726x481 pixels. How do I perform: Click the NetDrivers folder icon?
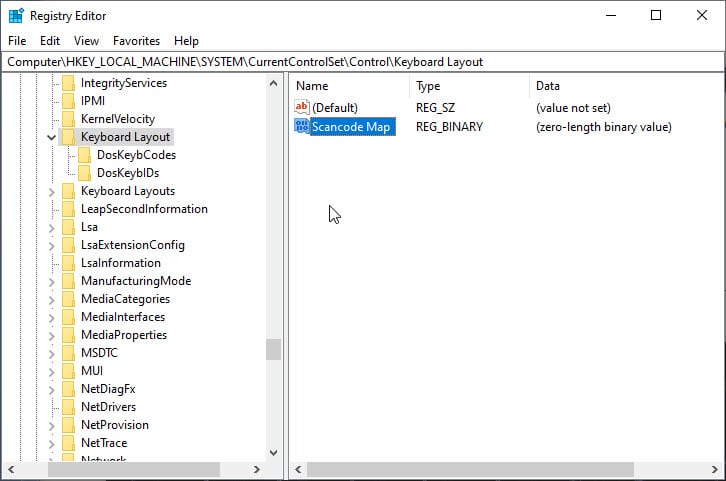click(x=69, y=407)
